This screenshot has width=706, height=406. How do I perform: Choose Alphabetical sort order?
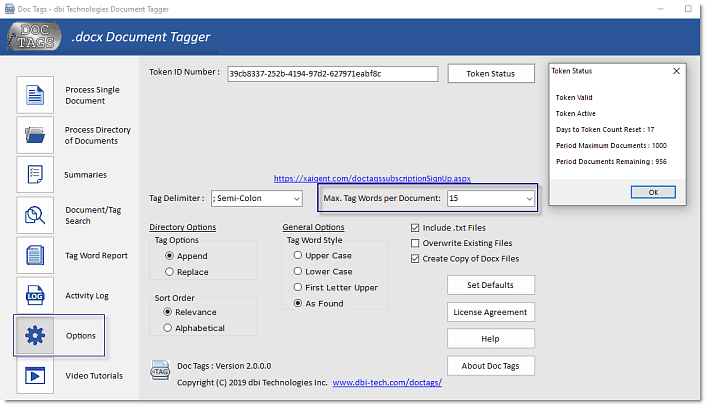(x=167, y=328)
